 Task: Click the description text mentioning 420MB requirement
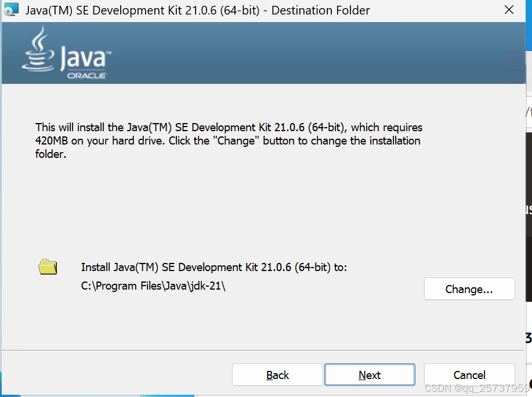[x=229, y=140]
